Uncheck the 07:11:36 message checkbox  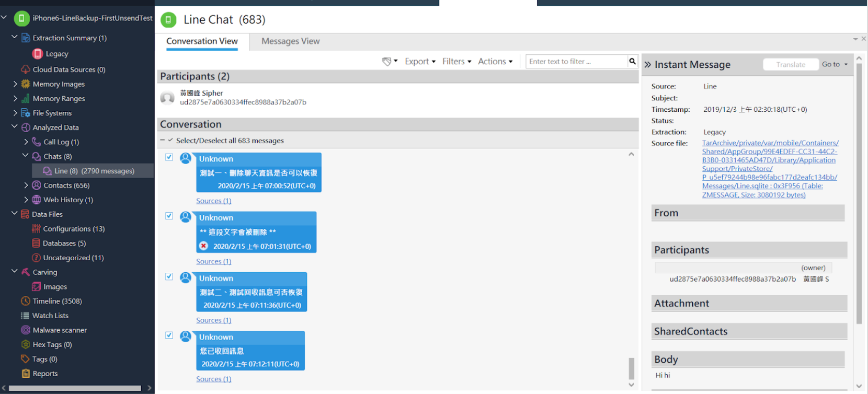[x=169, y=276]
